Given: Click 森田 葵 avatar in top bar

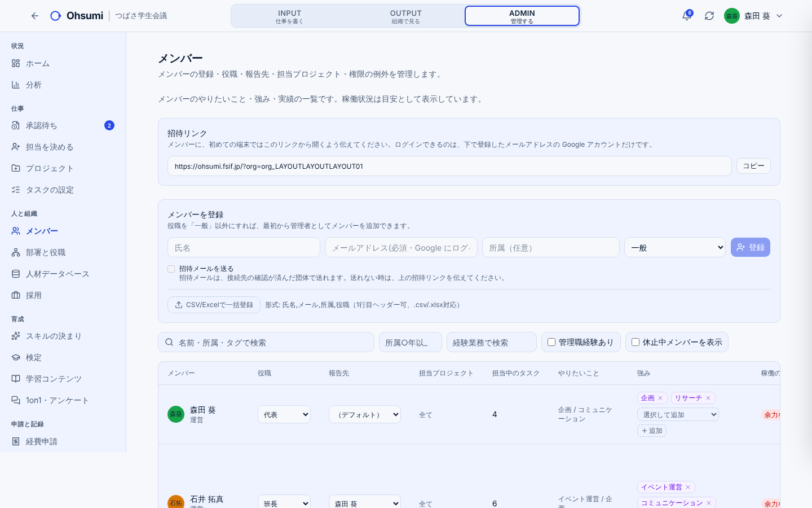Looking at the screenshot, I should 732,16.
